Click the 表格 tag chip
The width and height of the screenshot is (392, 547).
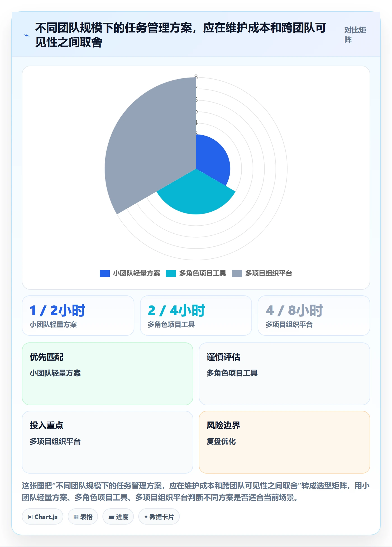(x=83, y=517)
